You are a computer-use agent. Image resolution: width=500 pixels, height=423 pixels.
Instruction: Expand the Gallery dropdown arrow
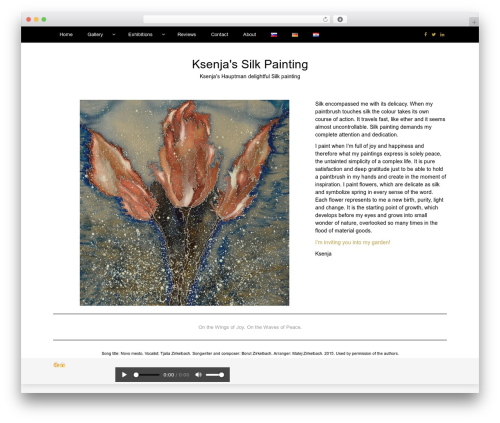pyautogui.click(x=114, y=34)
